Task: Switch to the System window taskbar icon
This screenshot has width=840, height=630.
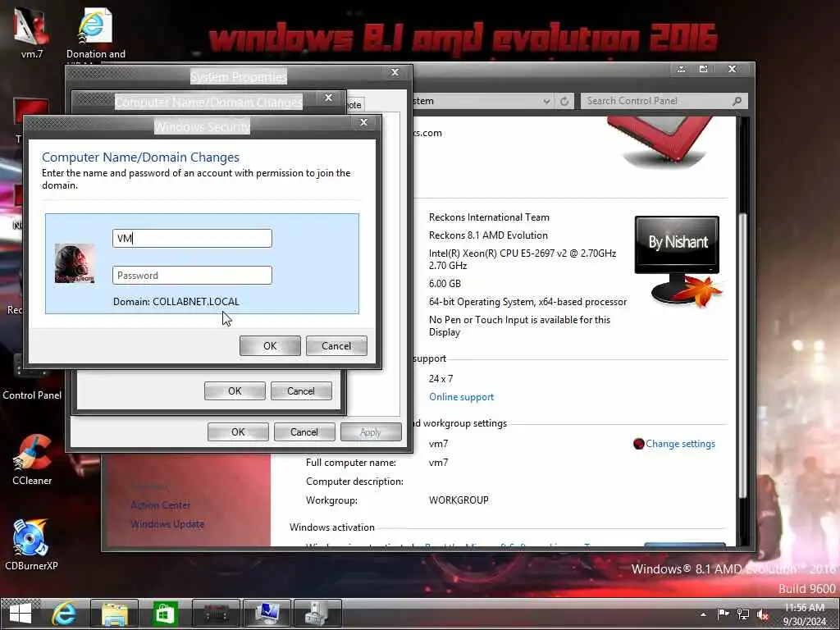Action: [x=267, y=614]
